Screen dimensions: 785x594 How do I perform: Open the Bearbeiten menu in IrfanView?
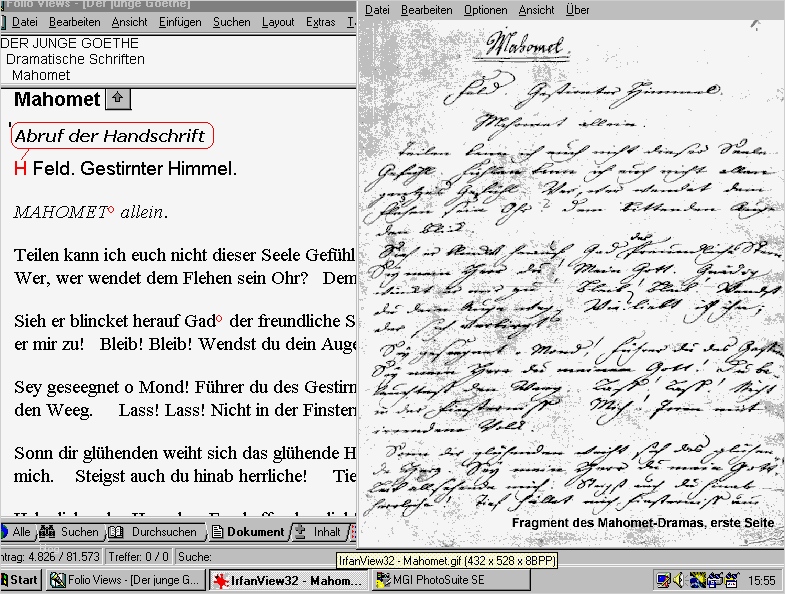pos(427,10)
